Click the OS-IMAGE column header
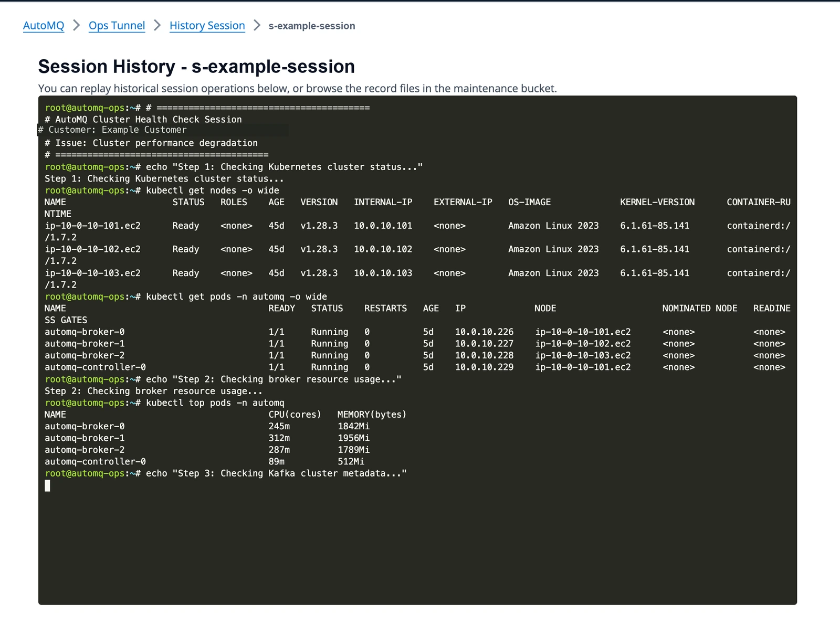The height and width of the screenshot is (625, 840). coord(530,202)
